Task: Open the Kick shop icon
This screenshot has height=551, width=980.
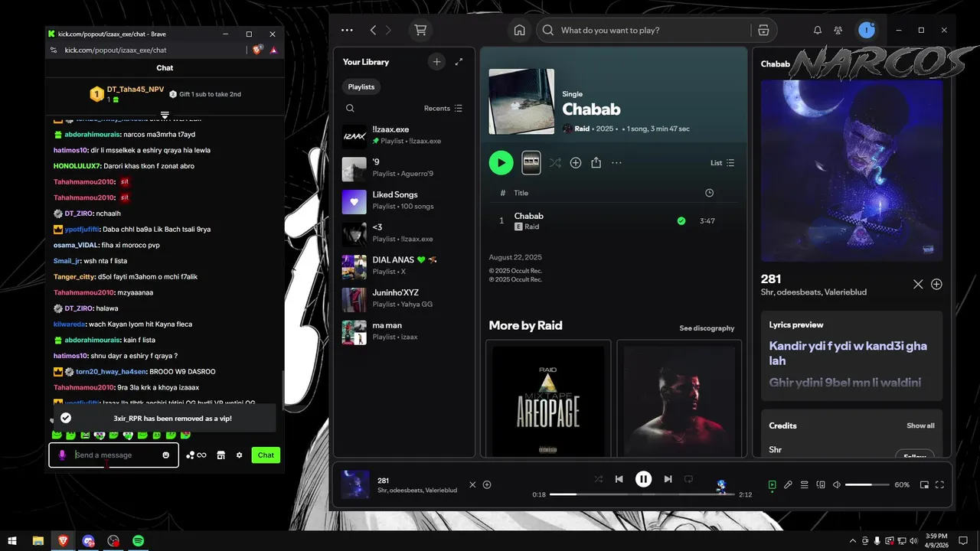Action: [x=220, y=455]
